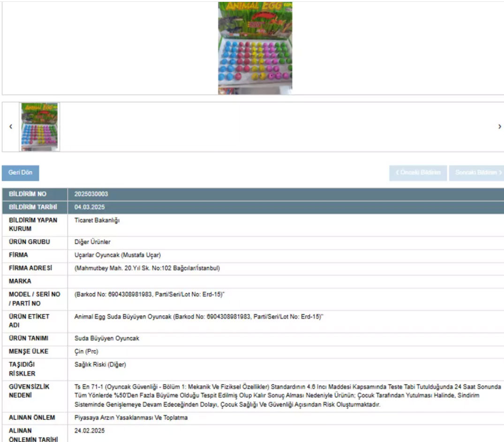The image size is (504, 442).
Task: Go to Sonraki Bildirim
Action: (x=475, y=173)
